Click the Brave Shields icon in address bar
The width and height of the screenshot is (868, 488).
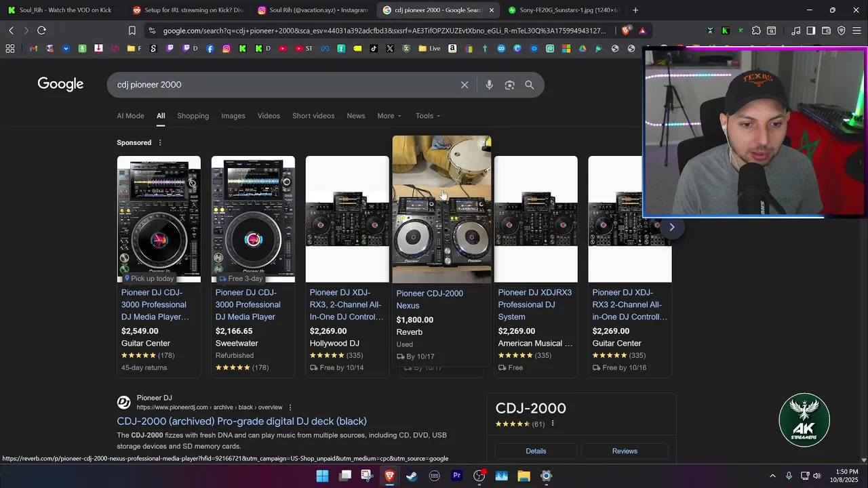pos(625,30)
